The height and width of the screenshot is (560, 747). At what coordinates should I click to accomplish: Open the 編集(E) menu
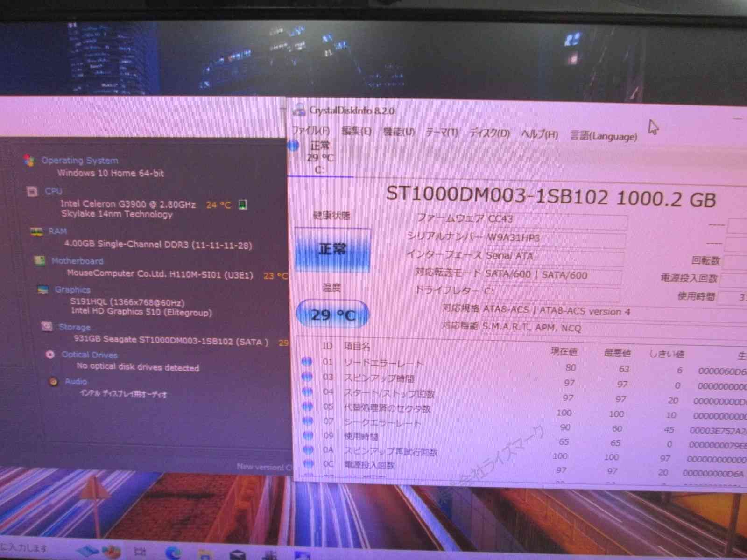[356, 131]
